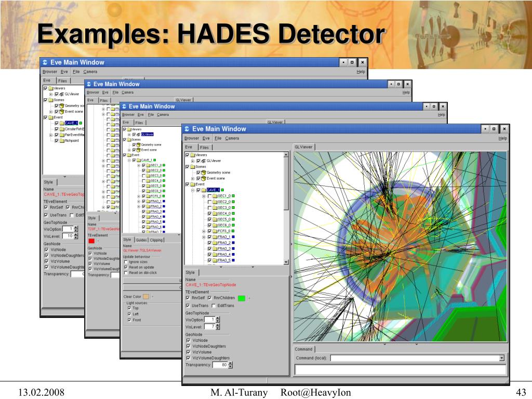532x399 pixels.
Task: Increase Transparency with the up stepper arrow
Action: click(x=231, y=363)
